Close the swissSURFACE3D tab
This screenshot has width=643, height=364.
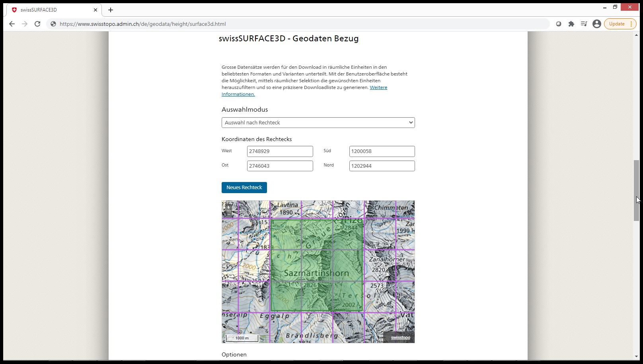coord(95,10)
